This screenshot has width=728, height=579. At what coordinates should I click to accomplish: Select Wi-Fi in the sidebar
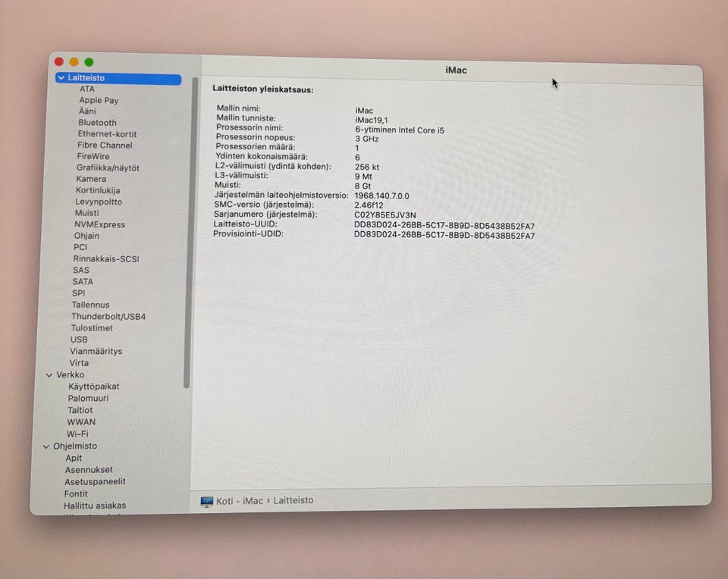(77, 434)
